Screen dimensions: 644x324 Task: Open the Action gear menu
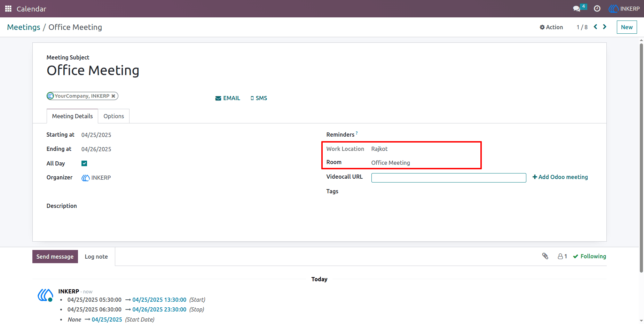tap(551, 27)
